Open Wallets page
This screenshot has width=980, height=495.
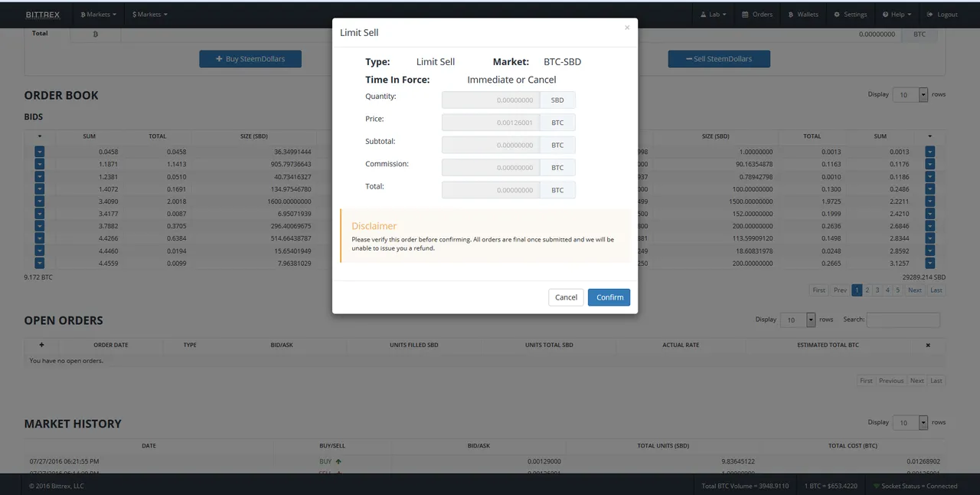point(803,15)
